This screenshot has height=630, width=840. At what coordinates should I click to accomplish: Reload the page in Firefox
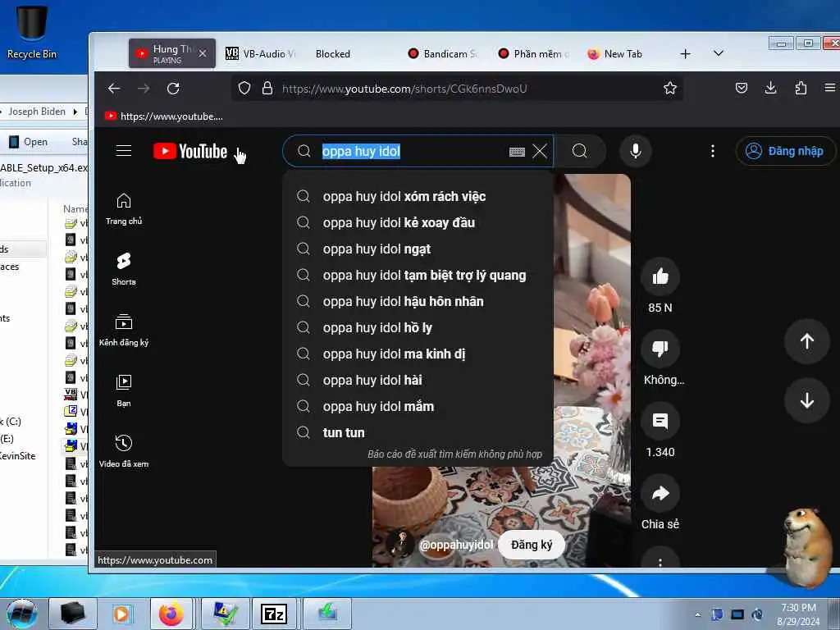(x=173, y=89)
